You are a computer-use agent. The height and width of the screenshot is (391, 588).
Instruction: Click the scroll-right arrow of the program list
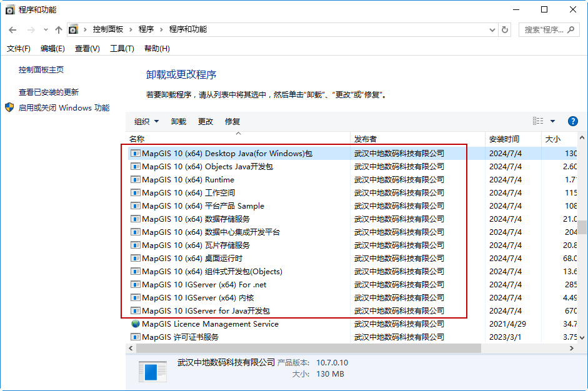[572, 349]
